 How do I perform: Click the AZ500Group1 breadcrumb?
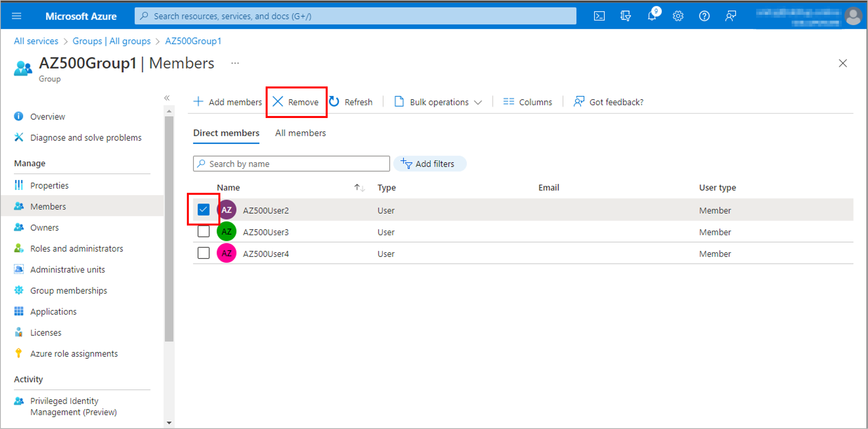tap(193, 41)
